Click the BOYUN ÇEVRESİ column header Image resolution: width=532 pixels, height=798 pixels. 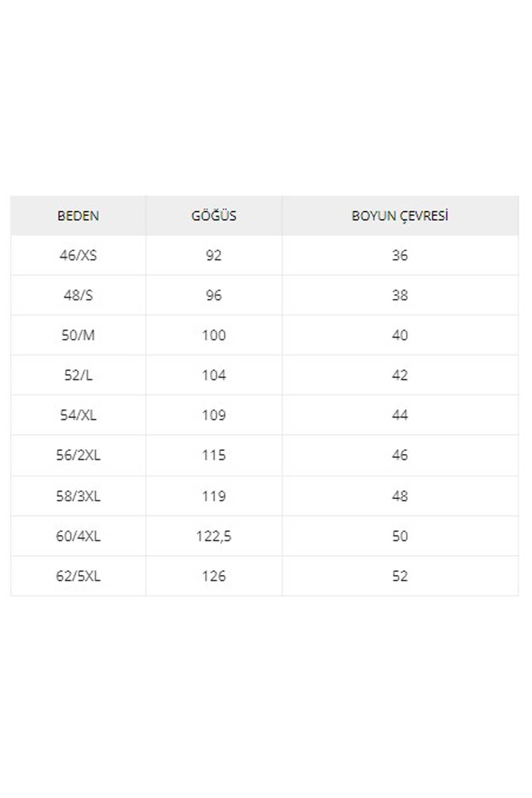coord(400,216)
